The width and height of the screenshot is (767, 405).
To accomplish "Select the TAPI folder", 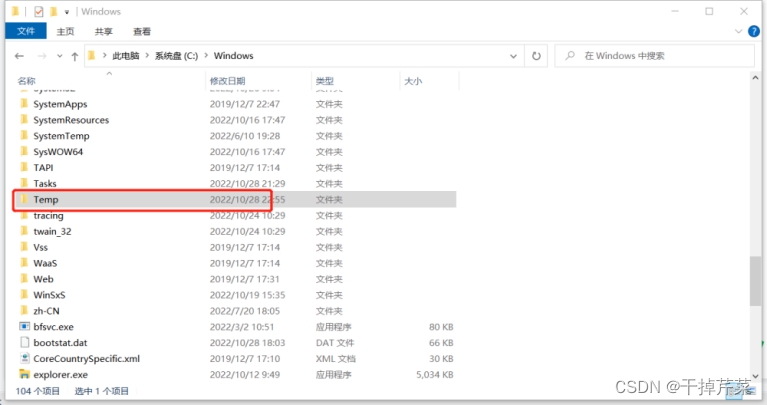I will [43, 168].
